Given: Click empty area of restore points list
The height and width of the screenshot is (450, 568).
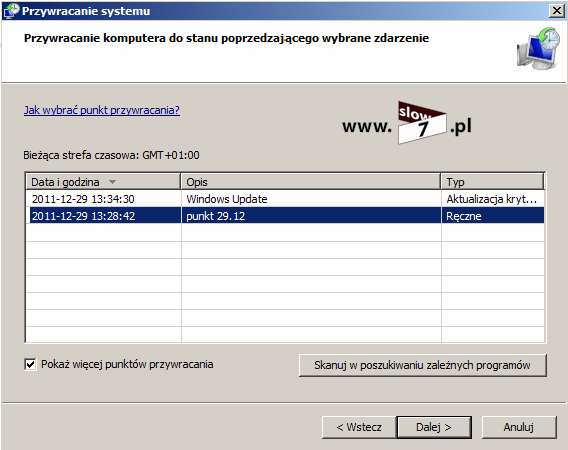Looking at the screenshot, I should tap(285, 284).
